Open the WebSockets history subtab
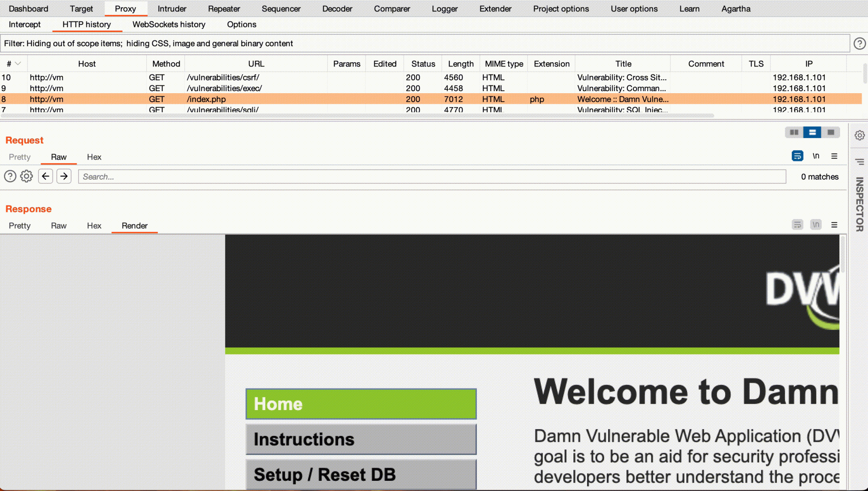 169,25
